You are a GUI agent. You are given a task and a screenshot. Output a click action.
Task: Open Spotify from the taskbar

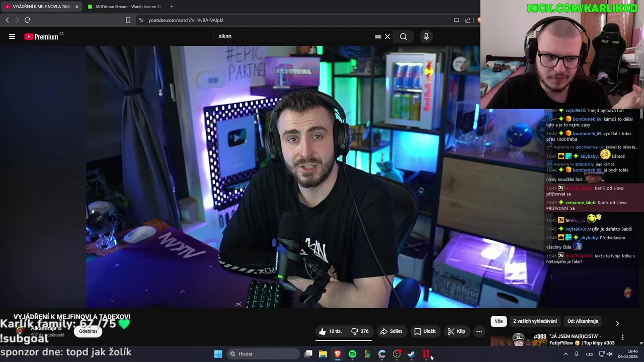(352, 354)
